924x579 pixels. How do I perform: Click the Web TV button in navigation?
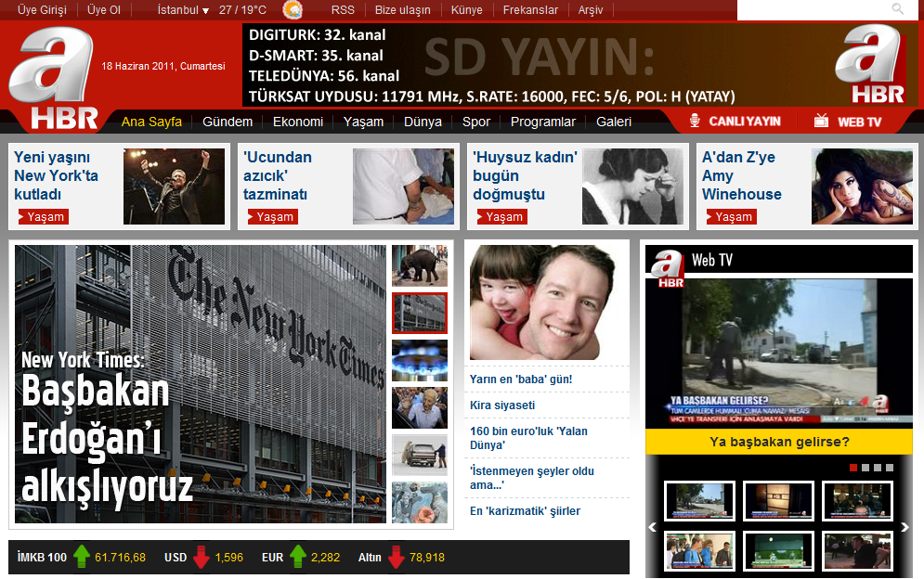849,122
